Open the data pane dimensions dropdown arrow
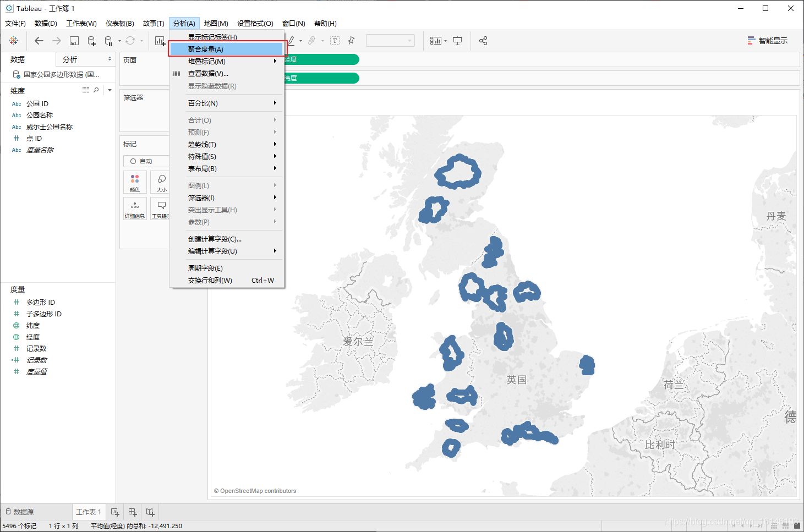The height and width of the screenshot is (532, 804). coord(110,90)
